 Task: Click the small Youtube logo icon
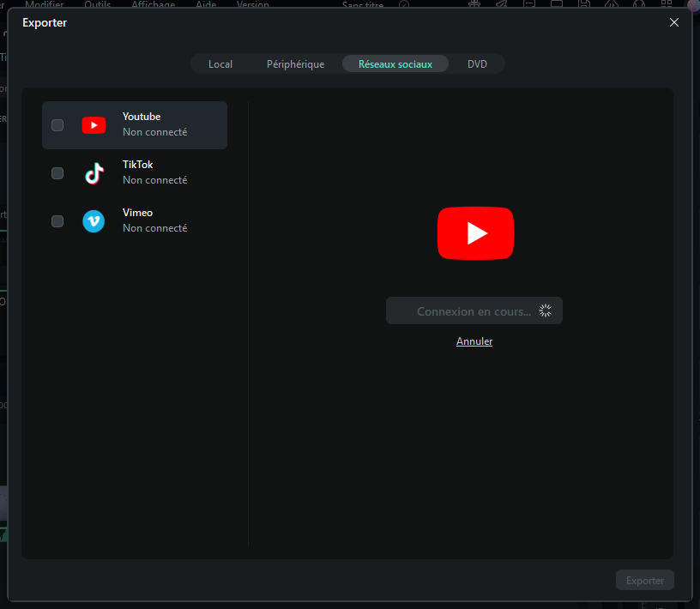(x=94, y=125)
